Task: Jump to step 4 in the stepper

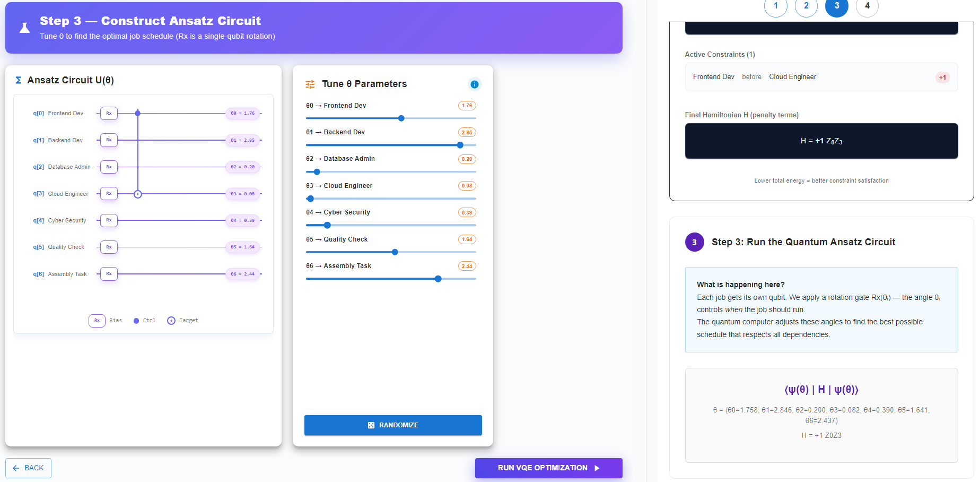Action: coord(867,6)
